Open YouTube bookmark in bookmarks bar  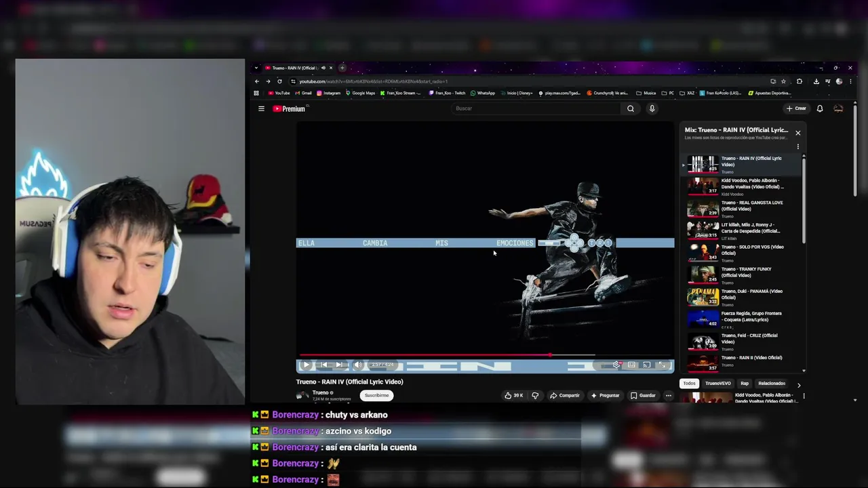click(x=279, y=93)
